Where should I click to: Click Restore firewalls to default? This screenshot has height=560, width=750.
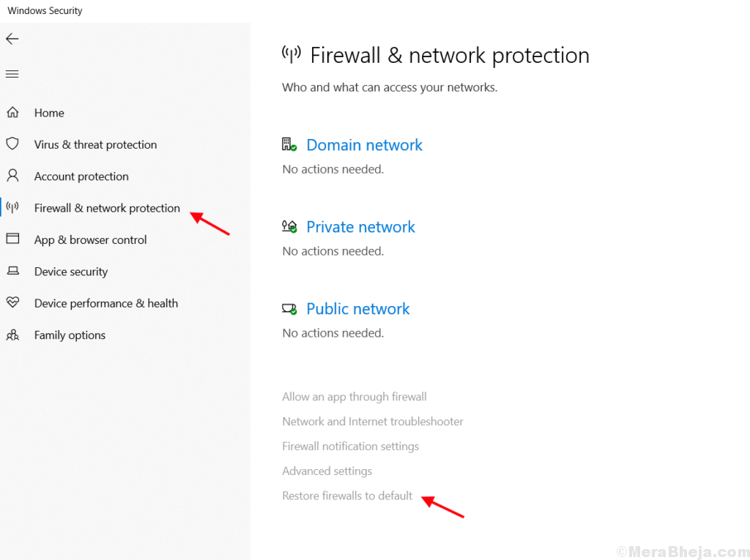347,496
